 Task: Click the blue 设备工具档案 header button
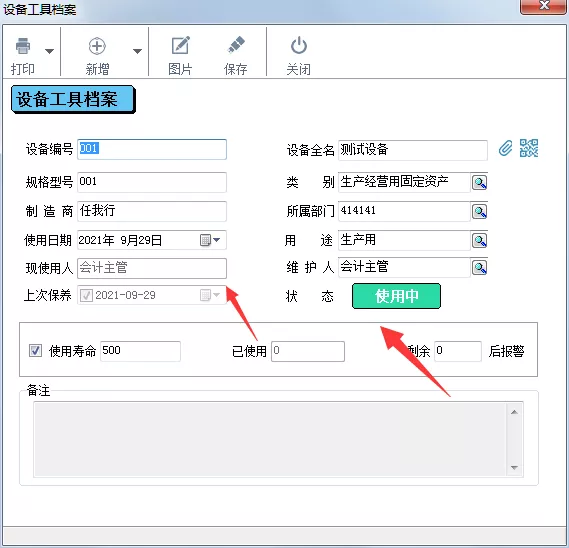coord(73,99)
